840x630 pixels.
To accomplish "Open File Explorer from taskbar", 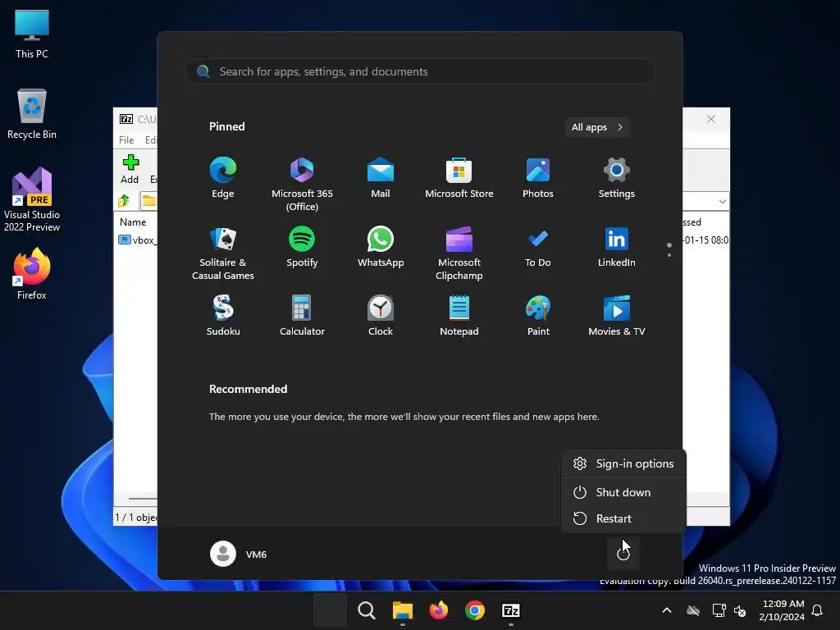I will point(402,610).
